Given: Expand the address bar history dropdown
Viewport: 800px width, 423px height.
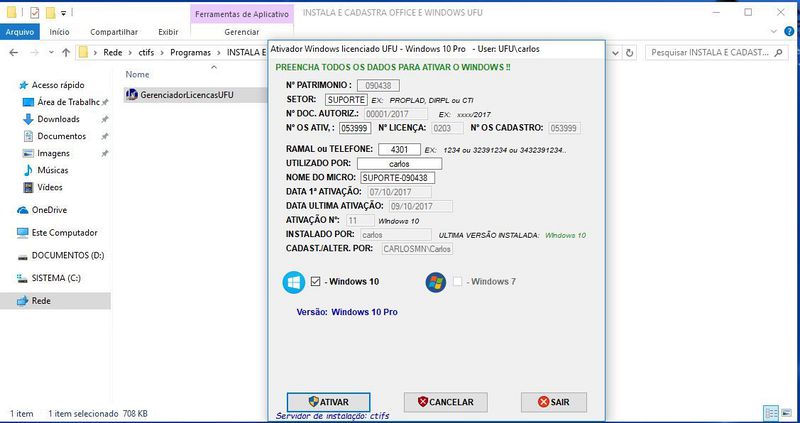Looking at the screenshot, I should [615, 53].
